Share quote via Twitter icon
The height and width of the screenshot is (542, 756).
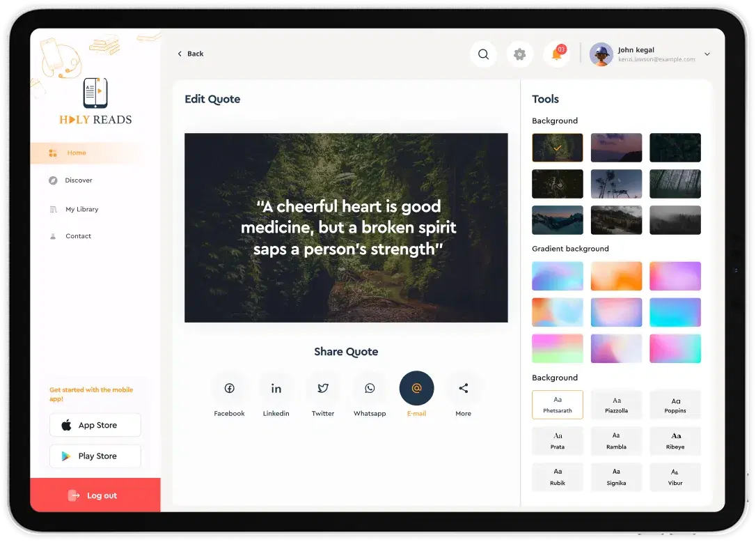pyautogui.click(x=323, y=388)
